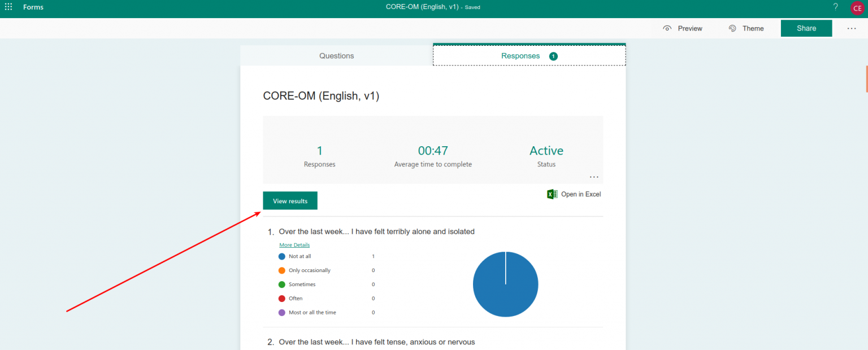Switch to the Questions tab
This screenshot has width=868, height=350.
[x=336, y=55]
